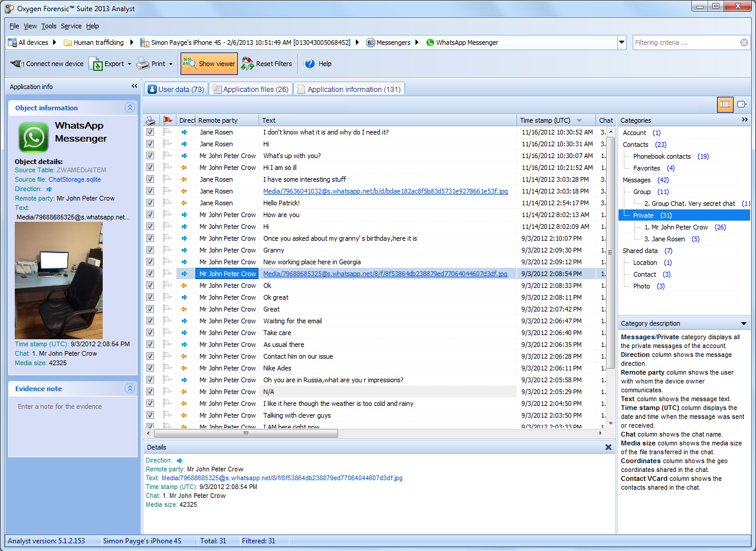This screenshot has height=551, width=756.
Task: Select Phonebook contacts category
Action: point(662,156)
